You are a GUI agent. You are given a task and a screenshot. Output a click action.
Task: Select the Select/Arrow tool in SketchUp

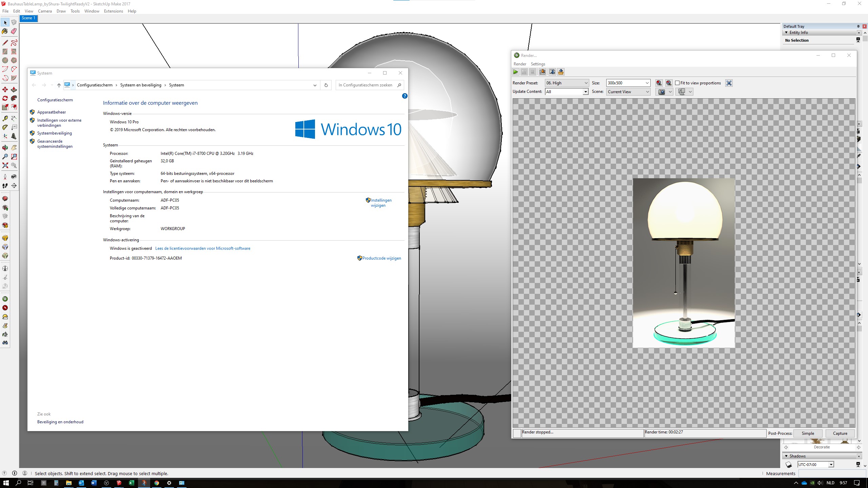[5, 22]
